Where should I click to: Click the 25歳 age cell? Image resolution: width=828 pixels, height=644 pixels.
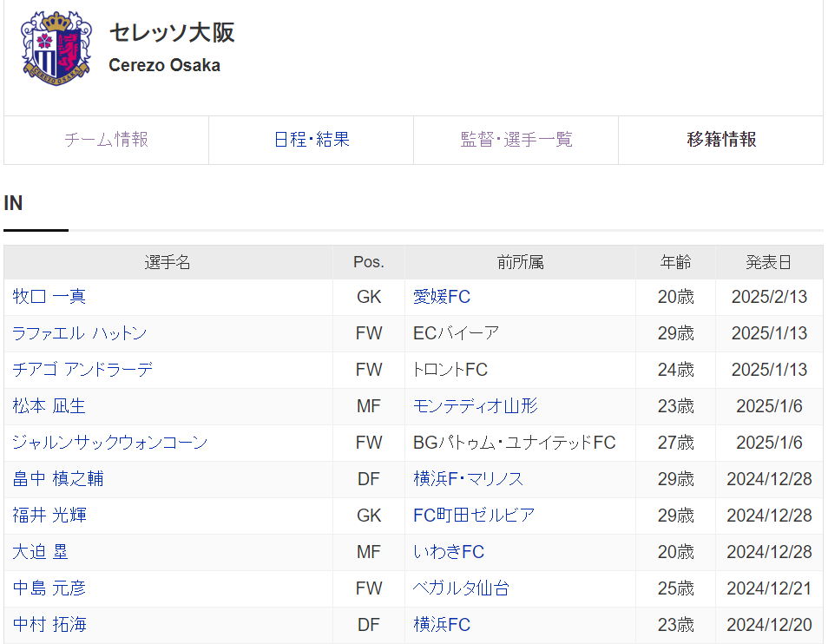(x=675, y=588)
